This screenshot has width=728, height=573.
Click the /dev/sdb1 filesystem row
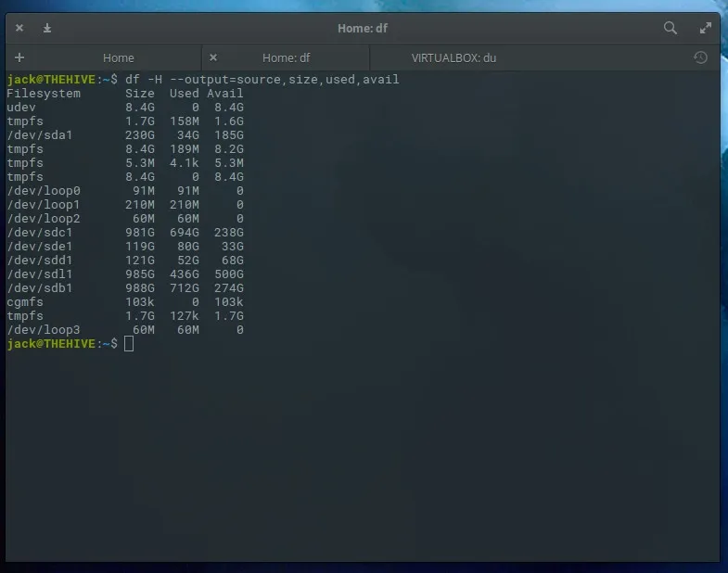tap(39, 288)
